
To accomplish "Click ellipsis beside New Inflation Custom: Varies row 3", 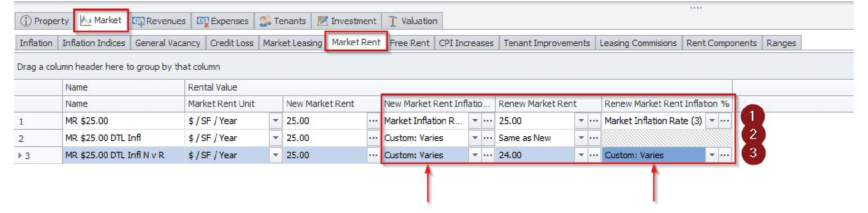I will (488, 155).
